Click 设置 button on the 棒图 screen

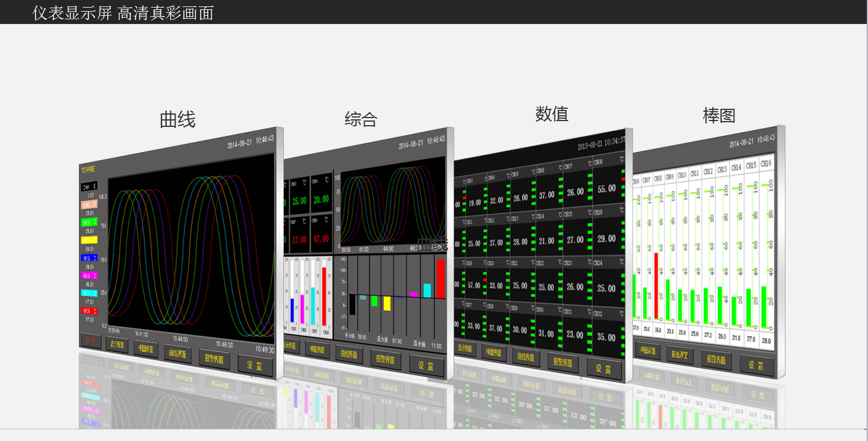[x=758, y=366]
